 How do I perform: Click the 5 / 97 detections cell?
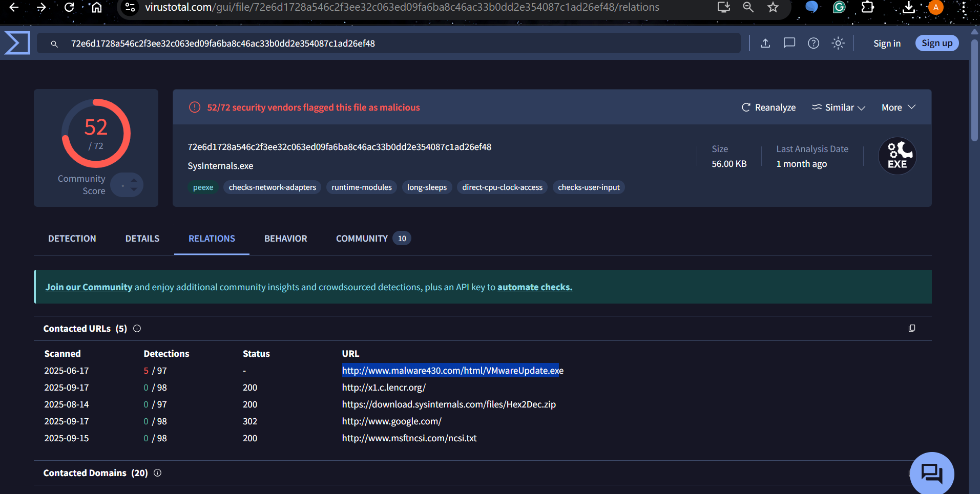click(155, 371)
